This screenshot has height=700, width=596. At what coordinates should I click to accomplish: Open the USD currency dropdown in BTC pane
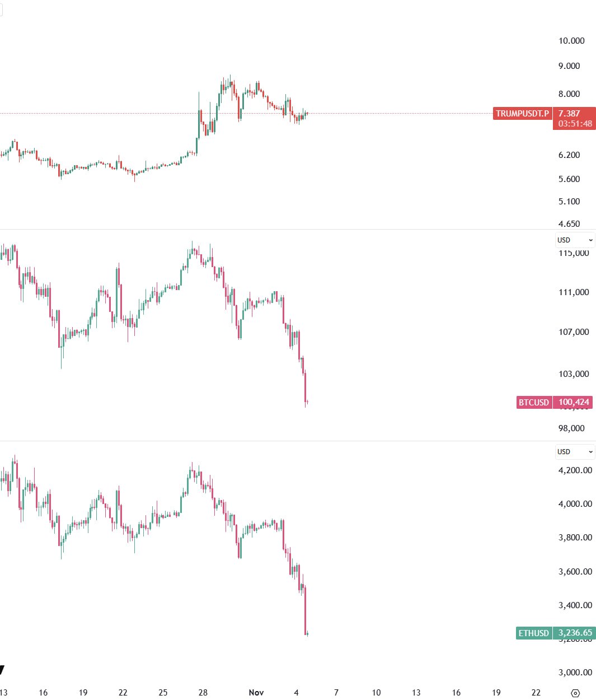coord(575,240)
